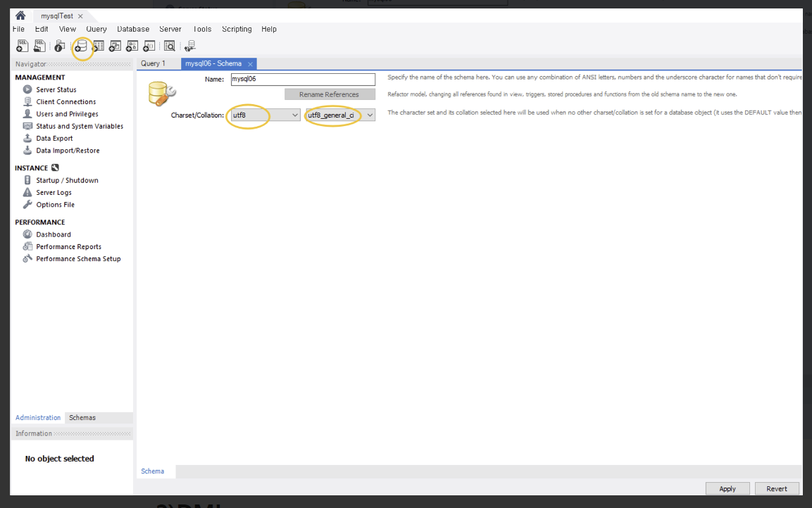The image size is (812, 508).
Task: Click the icon beside INSTANCE heading
Action: tap(56, 167)
